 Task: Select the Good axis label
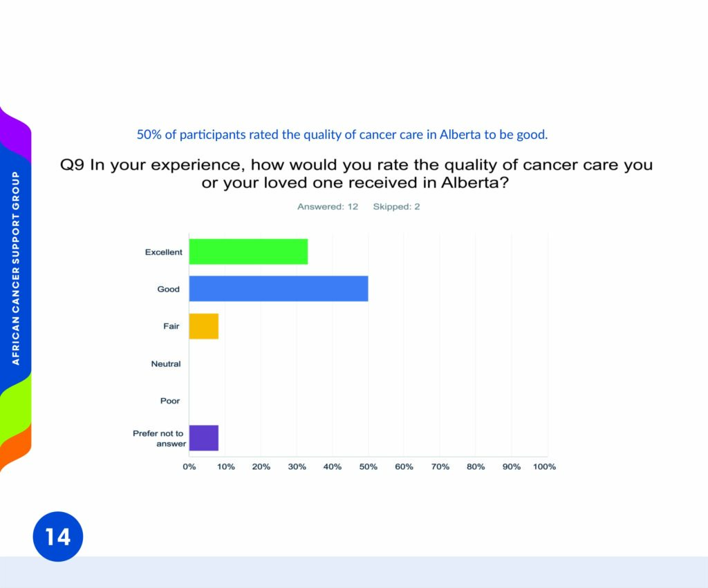pyautogui.click(x=169, y=289)
